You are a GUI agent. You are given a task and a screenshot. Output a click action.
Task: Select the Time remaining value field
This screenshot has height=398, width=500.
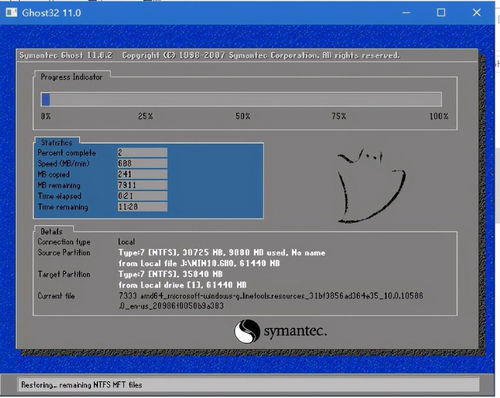tap(142, 207)
